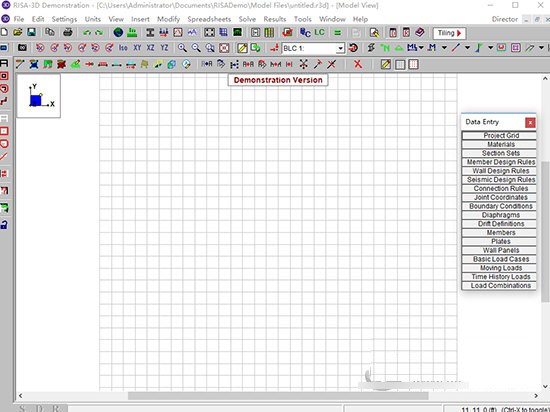Toggle the purple plate display box icon
550x412 pixels.
point(516,47)
